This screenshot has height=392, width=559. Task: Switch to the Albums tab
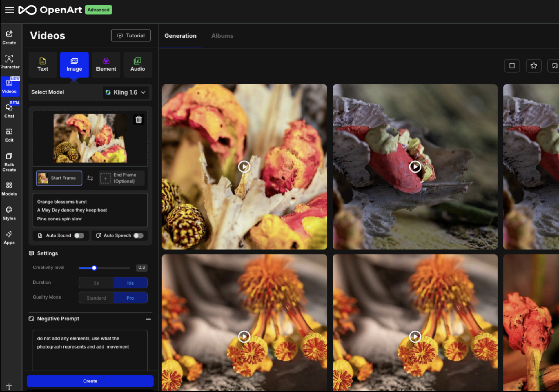click(x=222, y=36)
